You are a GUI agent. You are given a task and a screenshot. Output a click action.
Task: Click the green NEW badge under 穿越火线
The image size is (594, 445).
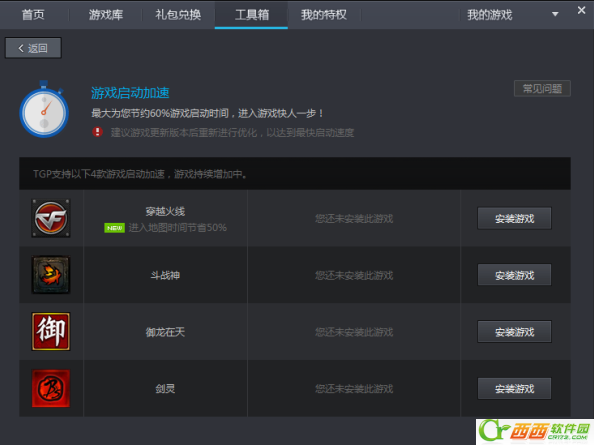point(114,228)
